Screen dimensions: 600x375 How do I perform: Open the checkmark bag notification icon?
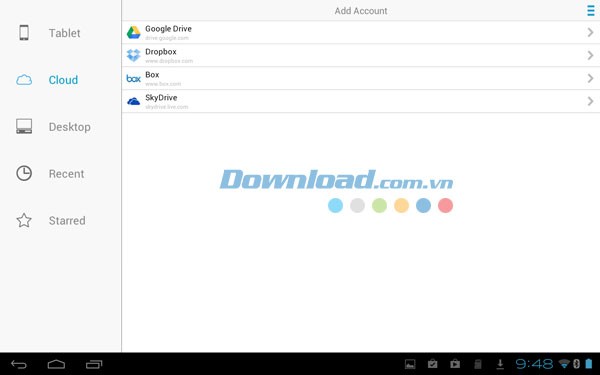[x=432, y=364]
